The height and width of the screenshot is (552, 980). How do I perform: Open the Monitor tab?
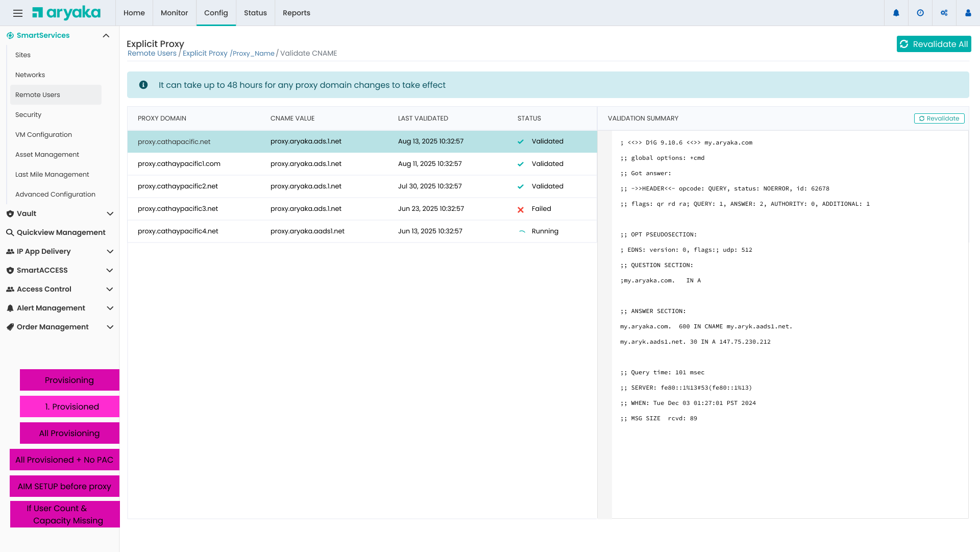(x=174, y=13)
